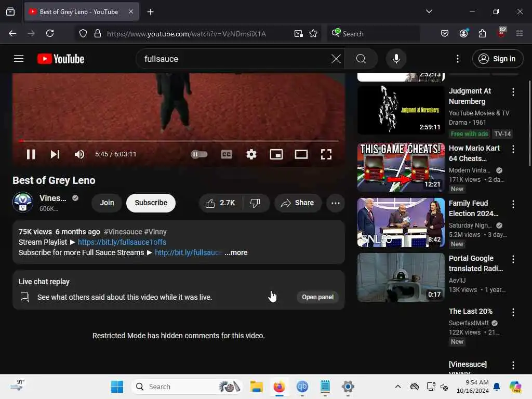Open a new browser tab
The width and height of the screenshot is (532, 399).
tap(150, 12)
